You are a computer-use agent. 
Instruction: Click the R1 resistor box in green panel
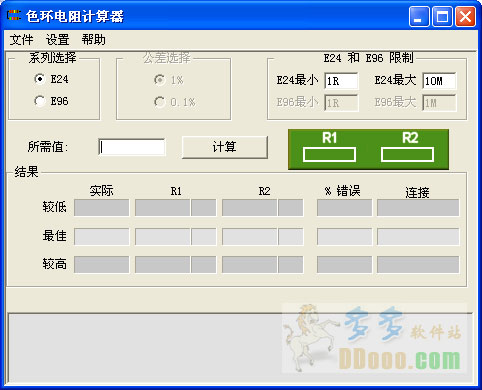point(329,155)
